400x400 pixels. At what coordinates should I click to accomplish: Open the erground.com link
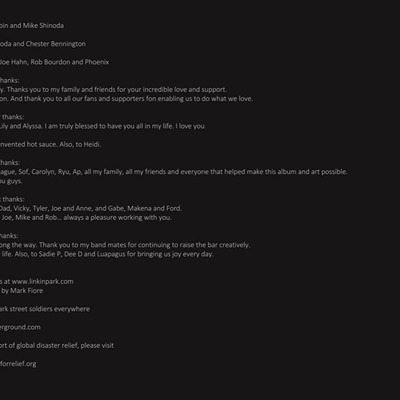[20, 327]
